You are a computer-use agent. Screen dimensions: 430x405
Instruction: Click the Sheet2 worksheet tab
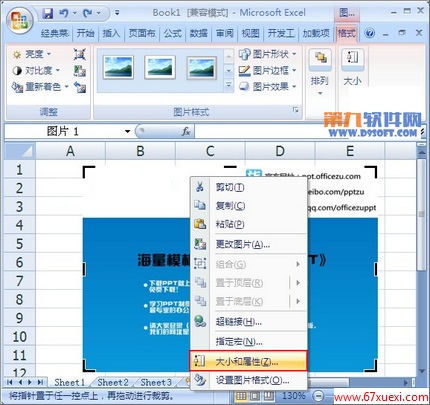(x=113, y=382)
